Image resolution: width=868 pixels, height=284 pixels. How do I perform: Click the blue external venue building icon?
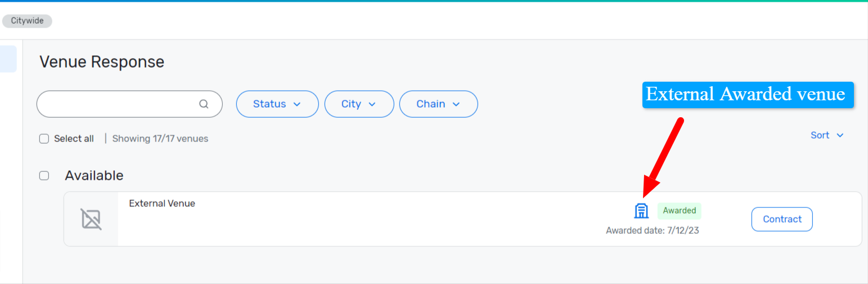coord(641,211)
